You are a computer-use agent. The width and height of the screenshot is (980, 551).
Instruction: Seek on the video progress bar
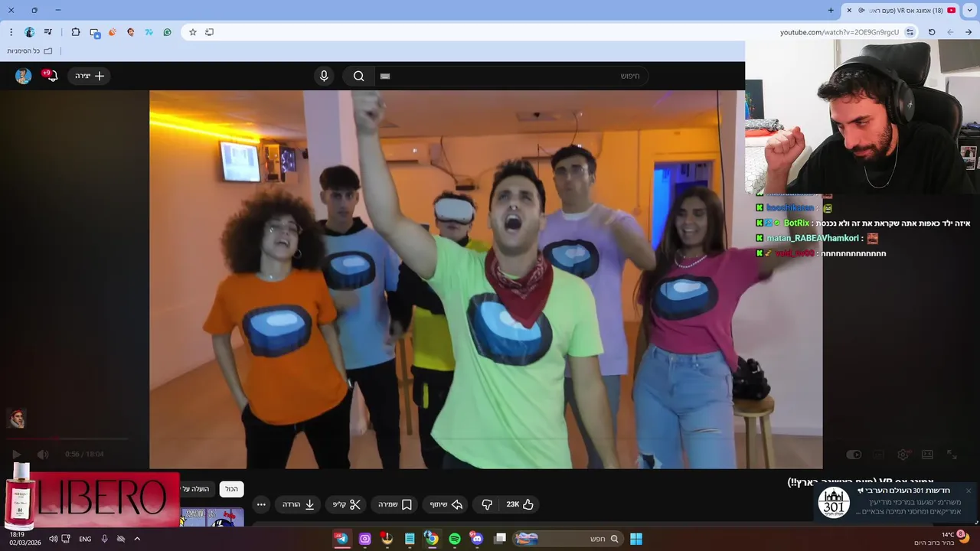pyautogui.click(x=67, y=439)
